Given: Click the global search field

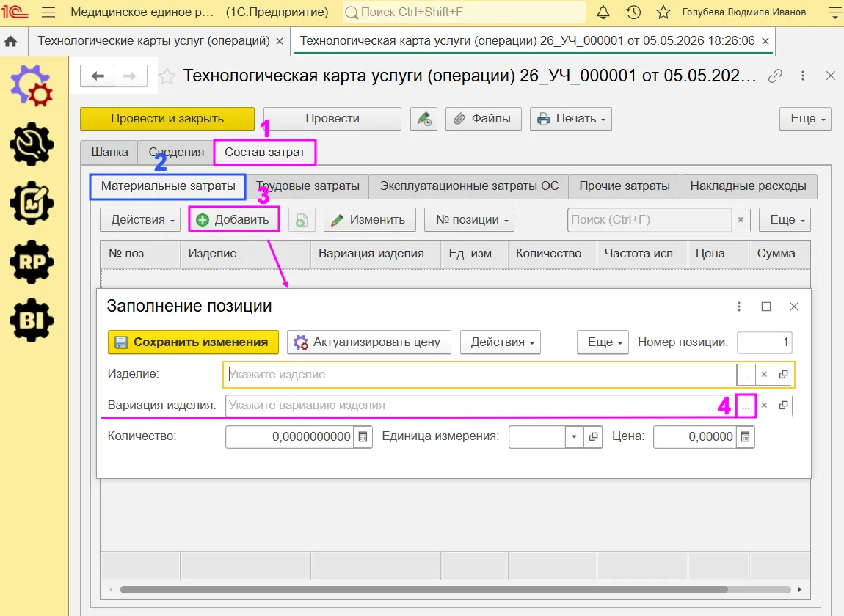Looking at the screenshot, I should (464, 12).
